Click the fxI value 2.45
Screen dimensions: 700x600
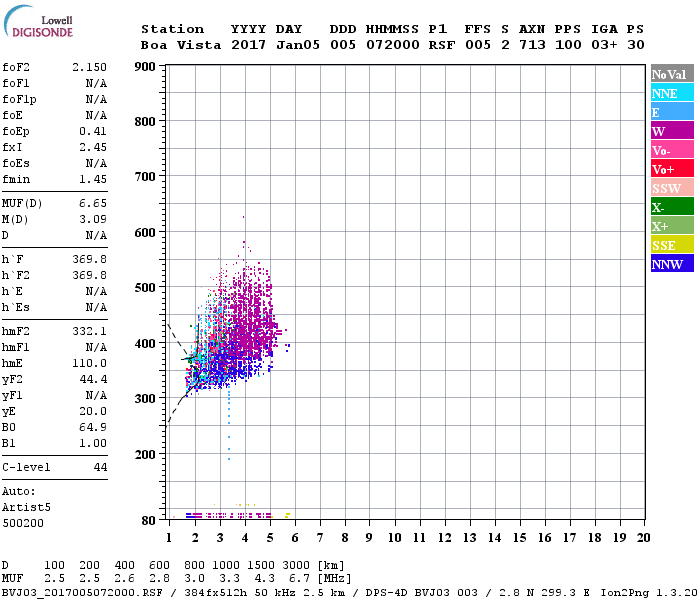[93, 147]
